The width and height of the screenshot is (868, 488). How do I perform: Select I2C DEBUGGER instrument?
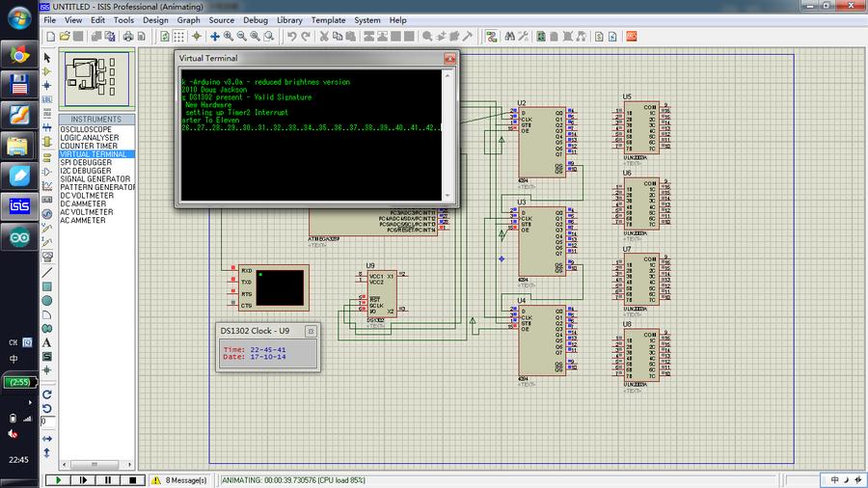click(x=86, y=171)
